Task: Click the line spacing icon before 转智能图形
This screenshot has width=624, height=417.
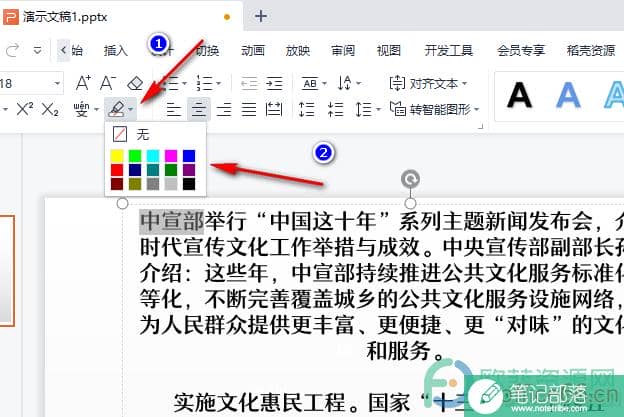Action: 363,109
